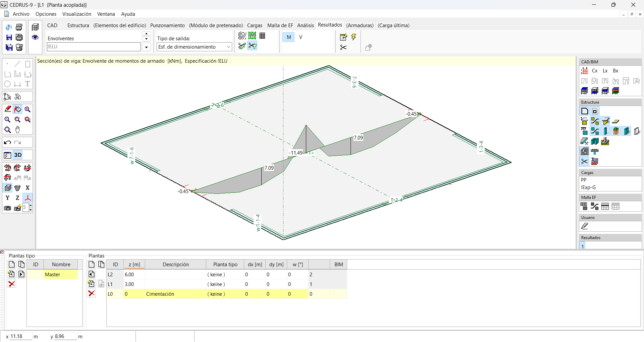
Task: Select the pan hand tool
Action: click(17, 130)
